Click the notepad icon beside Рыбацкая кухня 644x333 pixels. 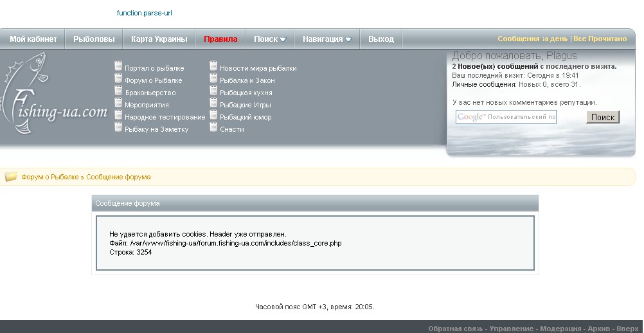click(x=213, y=91)
